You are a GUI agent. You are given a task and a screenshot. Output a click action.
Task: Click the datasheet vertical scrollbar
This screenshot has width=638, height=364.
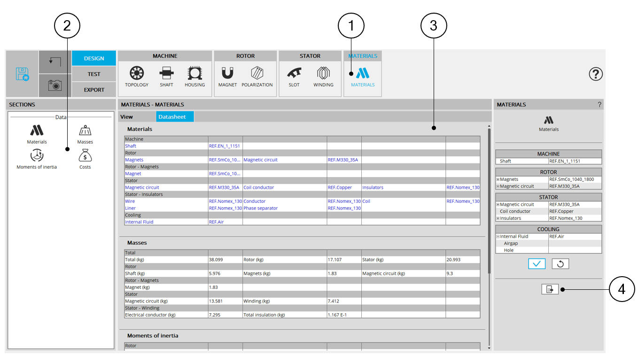click(x=489, y=202)
